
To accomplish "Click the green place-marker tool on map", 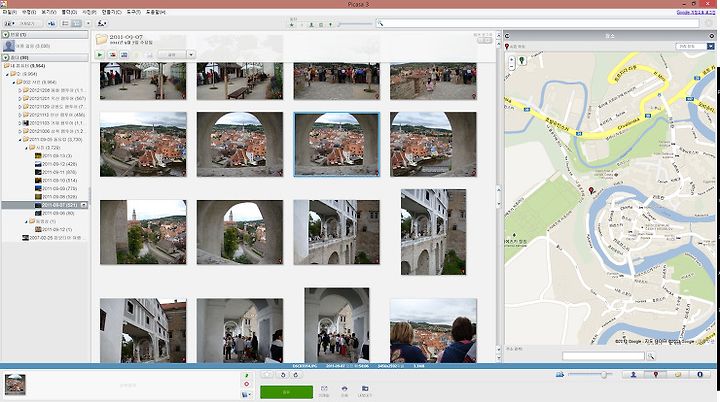I will click(x=522, y=60).
